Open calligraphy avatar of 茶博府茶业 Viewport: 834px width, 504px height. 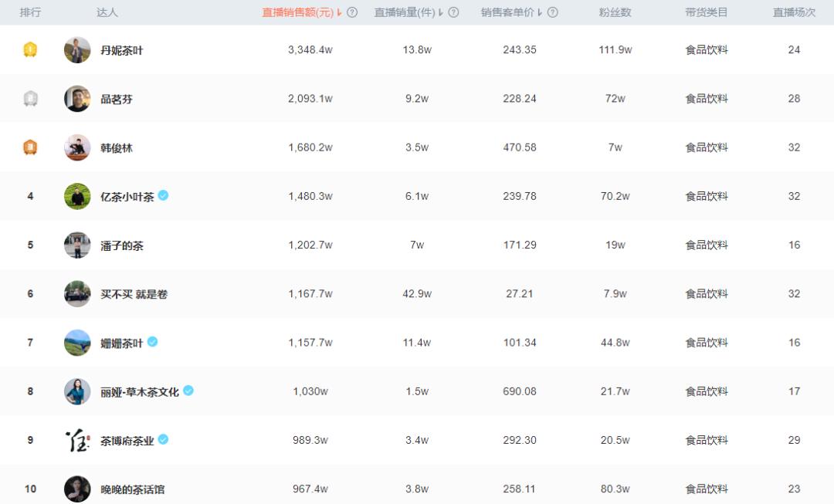(77, 440)
